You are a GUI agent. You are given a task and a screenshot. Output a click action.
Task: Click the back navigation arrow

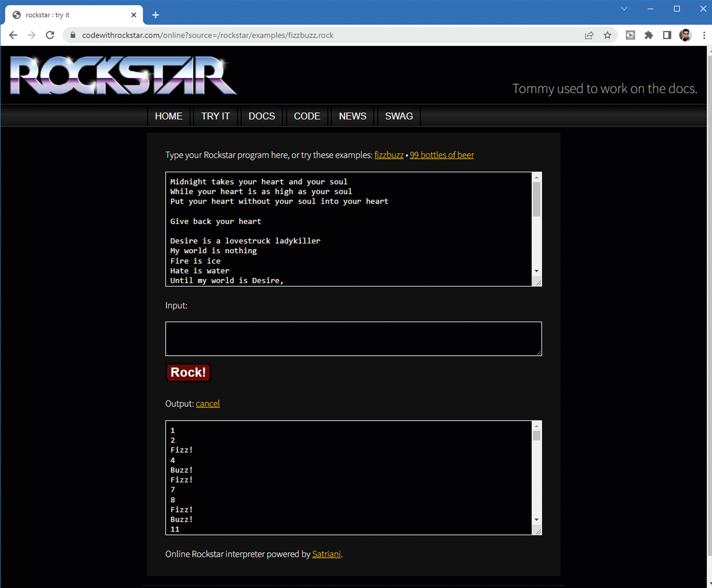[13, 35]
